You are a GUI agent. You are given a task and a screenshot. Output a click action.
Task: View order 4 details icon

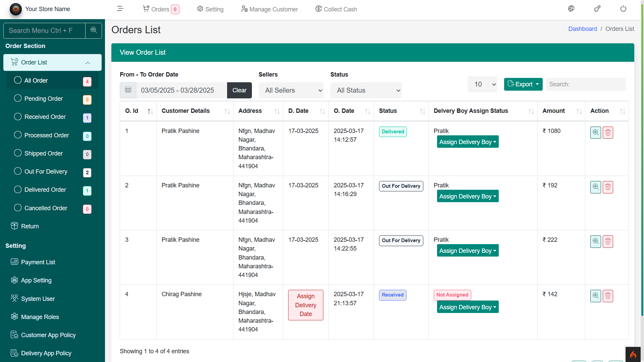(596, 296)
